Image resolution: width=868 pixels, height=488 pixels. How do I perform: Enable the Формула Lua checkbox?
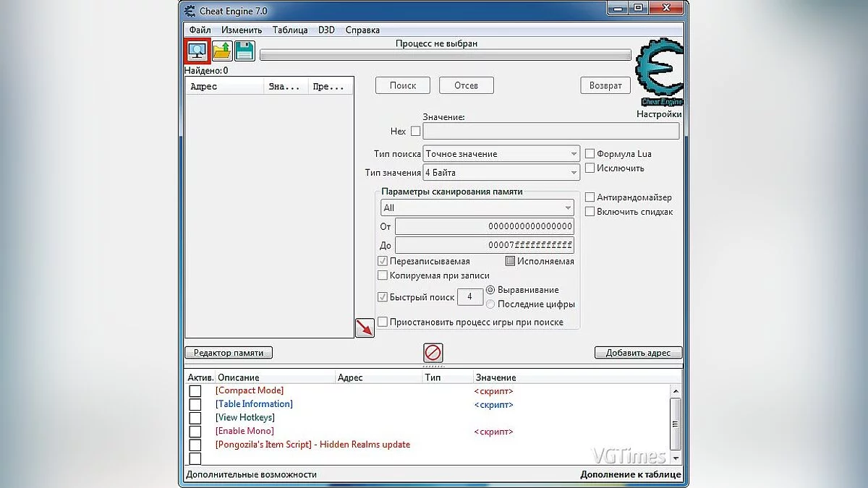[590, 154]
